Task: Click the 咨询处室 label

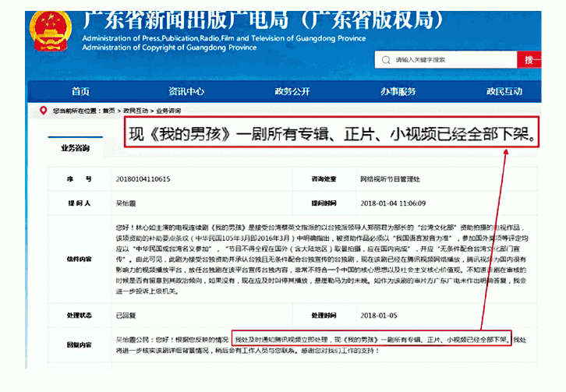Action: [324, 179]
